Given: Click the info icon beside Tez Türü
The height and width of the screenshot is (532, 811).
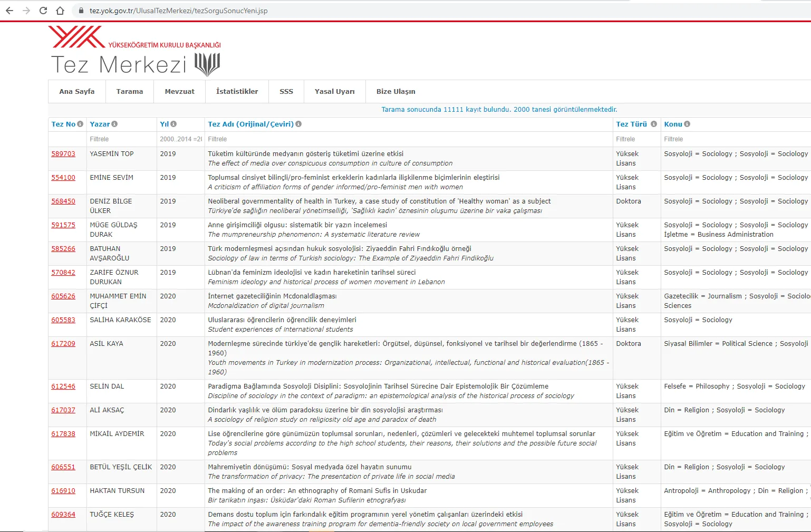Looking at the screenshot, I should tap(654, 124).
